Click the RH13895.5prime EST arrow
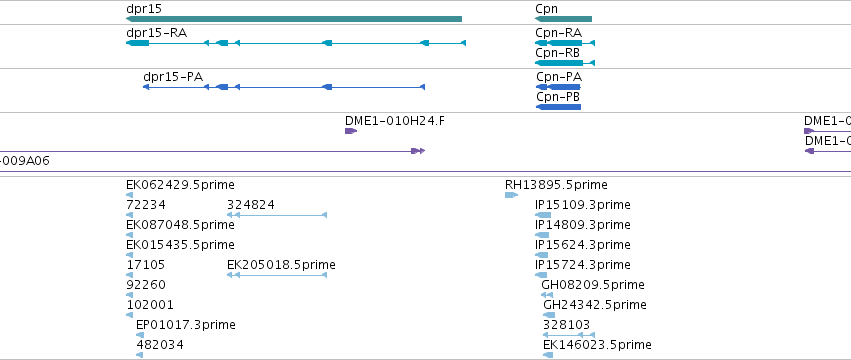 pyautogui.click(x=511, y=195)
